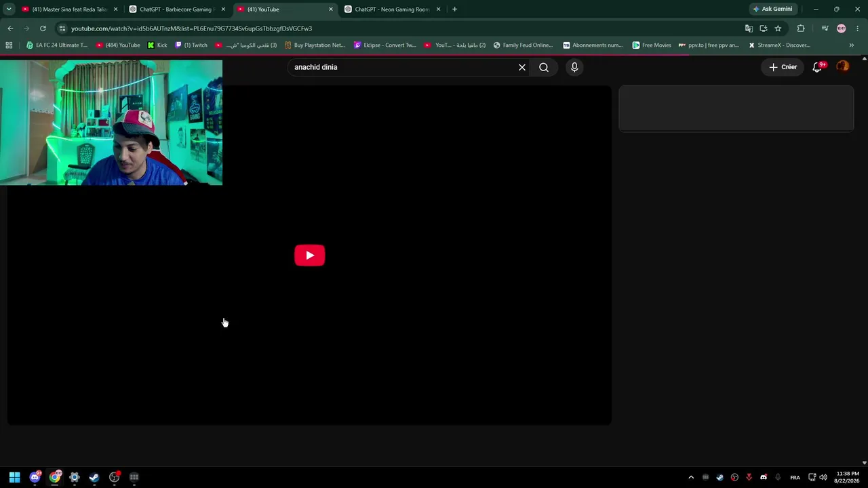
Task: Open the EA FC 24 Ultimate Team bookmark
Action: click(x=57, y=45)
